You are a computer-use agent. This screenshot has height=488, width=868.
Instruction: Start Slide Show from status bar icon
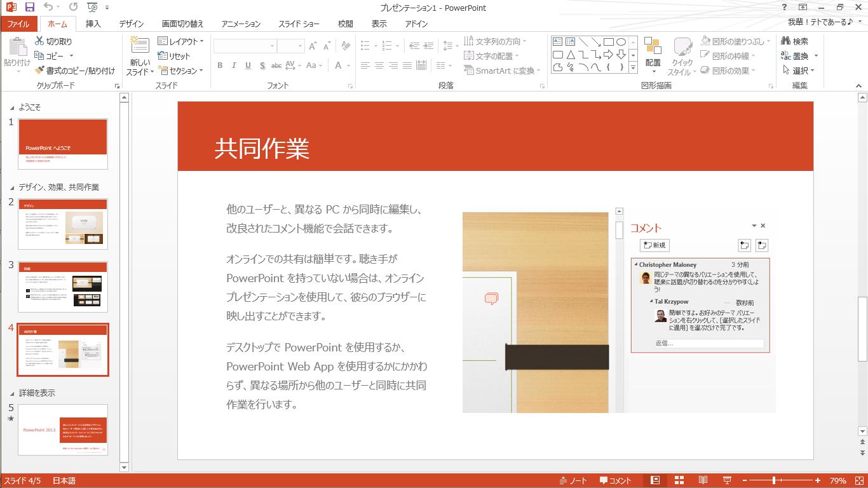[x=727, y=480]
